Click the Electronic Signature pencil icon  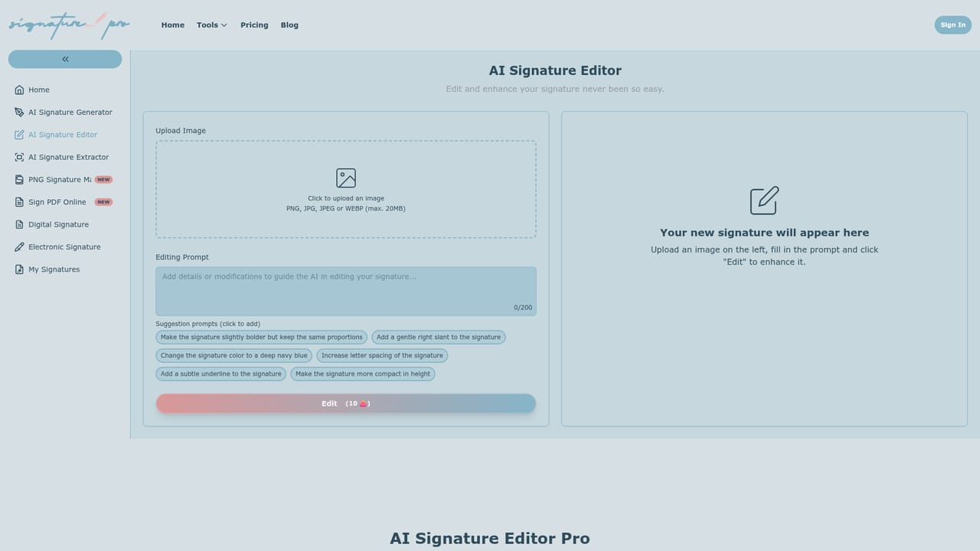click(19, 247)
